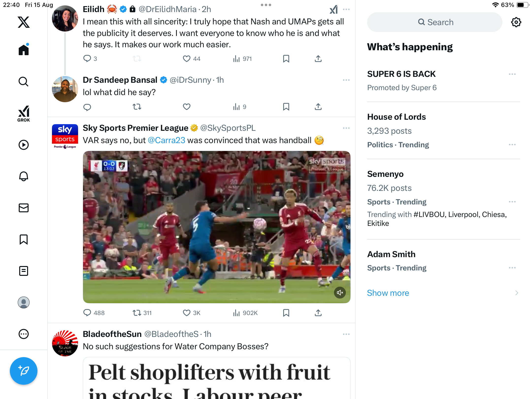Screen dimensions: 532x399
Task: Open Notifications bell in sidebar
Action: [x=24, y=176]
